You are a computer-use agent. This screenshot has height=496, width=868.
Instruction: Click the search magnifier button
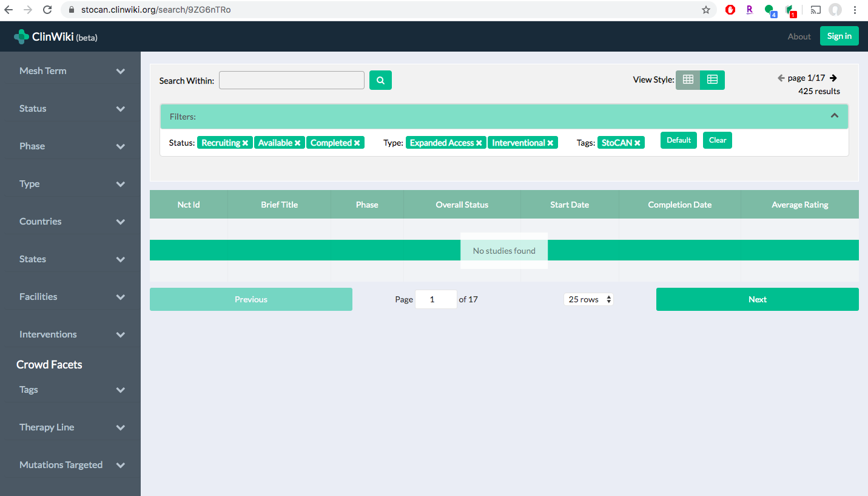[x=380, y=80]
